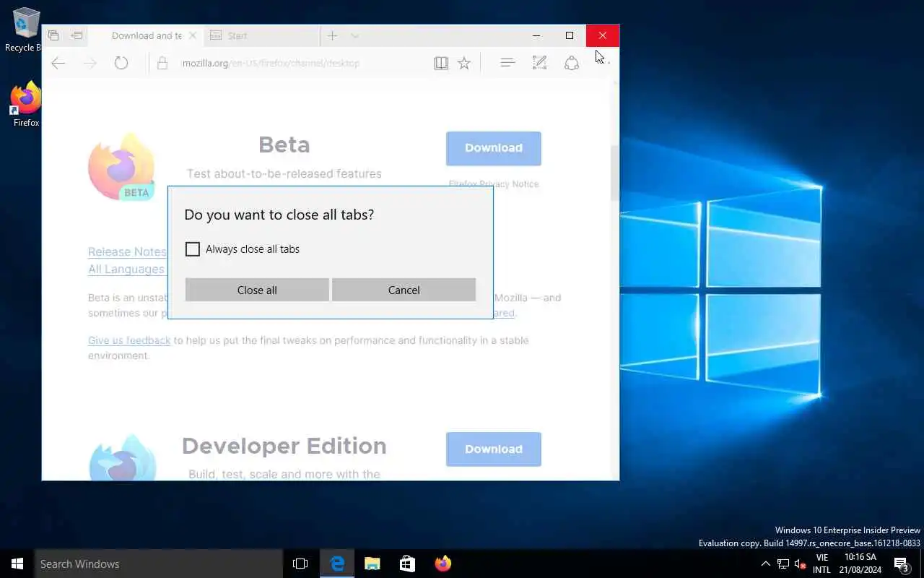Click the Search Windows box

[159, 564]
